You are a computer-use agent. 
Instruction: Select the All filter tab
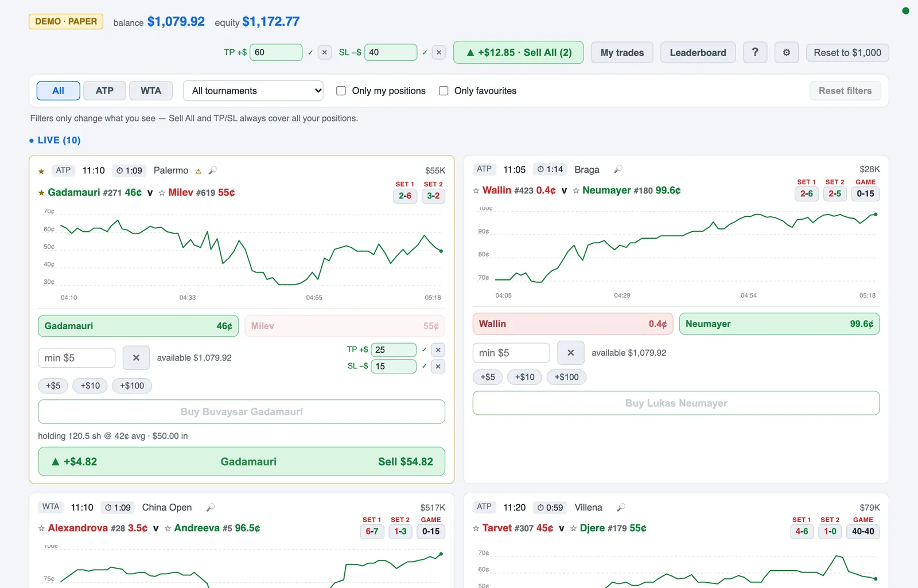click(59, 91)
